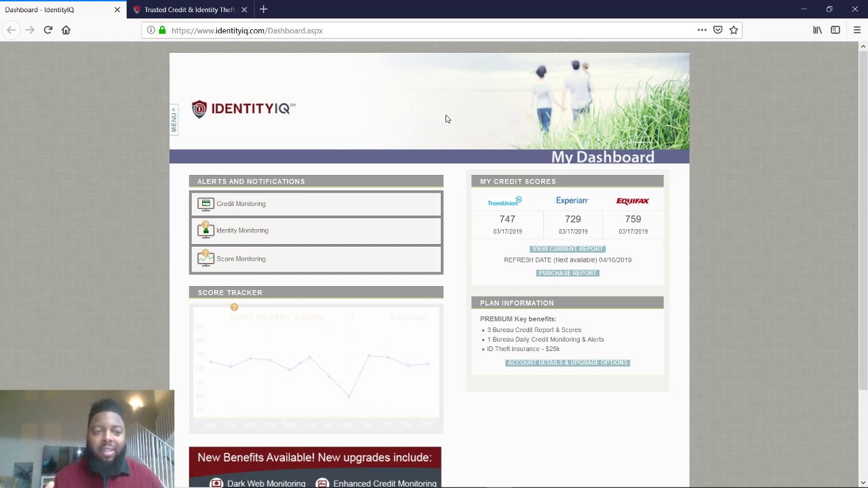Reload the current page

pos(48,30)
